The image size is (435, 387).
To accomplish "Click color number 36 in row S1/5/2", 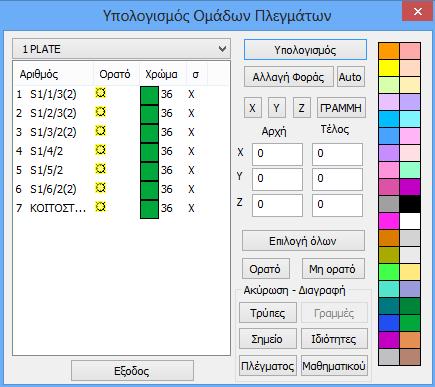I will [x=167, y=170].
